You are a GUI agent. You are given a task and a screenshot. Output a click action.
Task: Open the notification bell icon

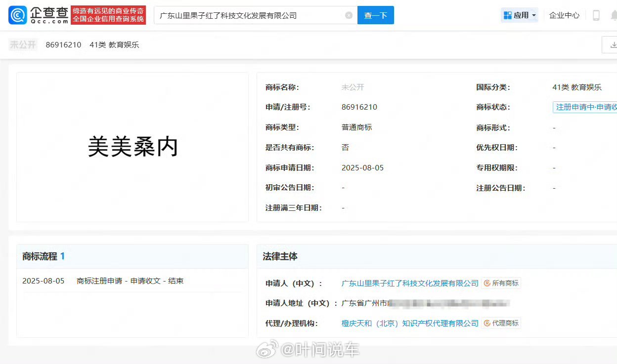pyautogui.click(x=614, y=15)
